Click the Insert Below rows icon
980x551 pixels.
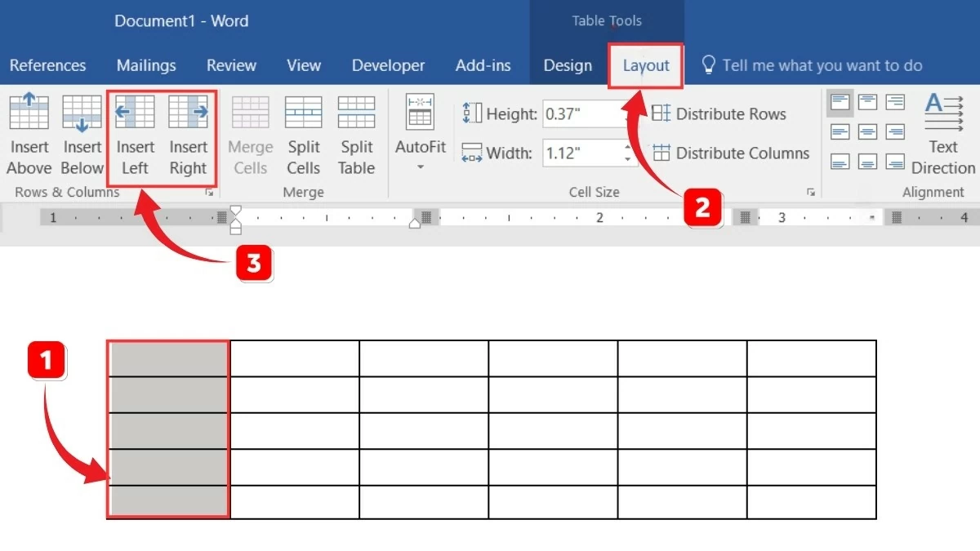82,135
